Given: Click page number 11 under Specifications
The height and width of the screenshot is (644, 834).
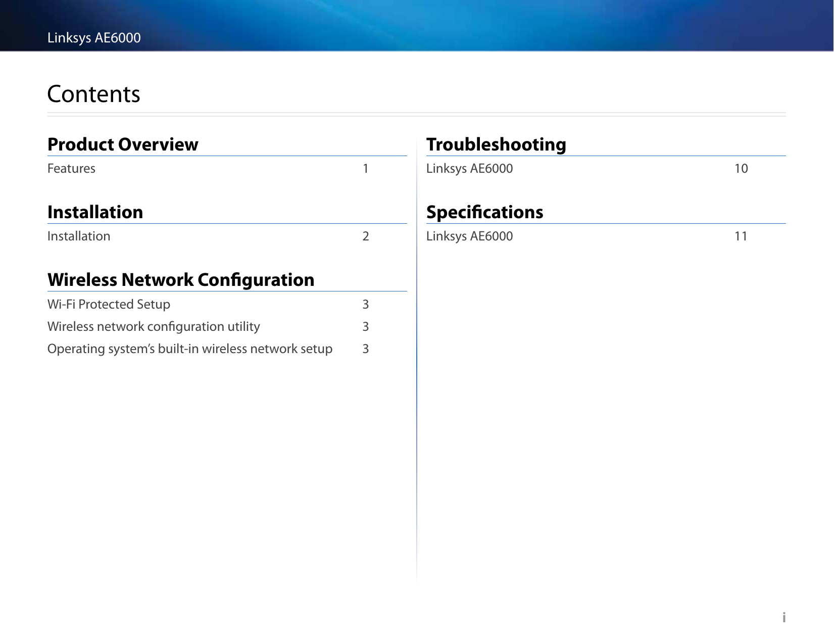Looking at the screenshot, I should [741, 236].
